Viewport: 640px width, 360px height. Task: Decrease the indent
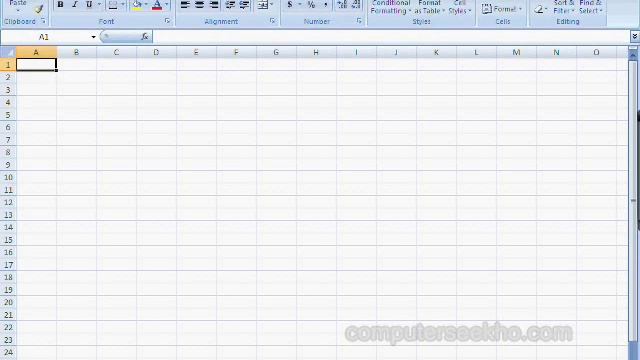coord(230,4)
